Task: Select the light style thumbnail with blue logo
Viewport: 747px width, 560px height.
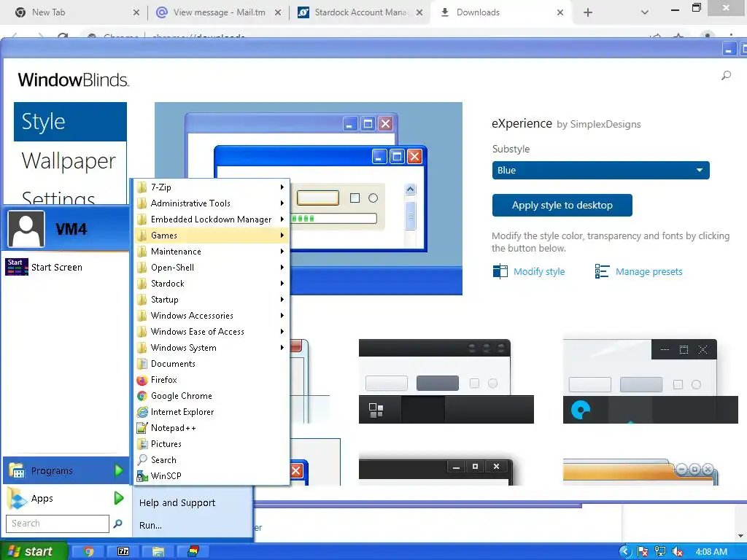Action: [650, 381]
